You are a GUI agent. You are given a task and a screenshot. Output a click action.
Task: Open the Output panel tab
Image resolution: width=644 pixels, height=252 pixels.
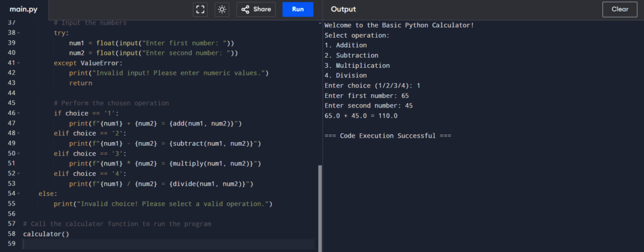[x=343, y=9]
